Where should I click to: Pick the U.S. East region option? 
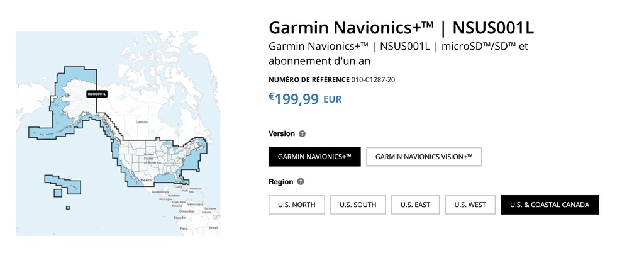pos(415,205)
